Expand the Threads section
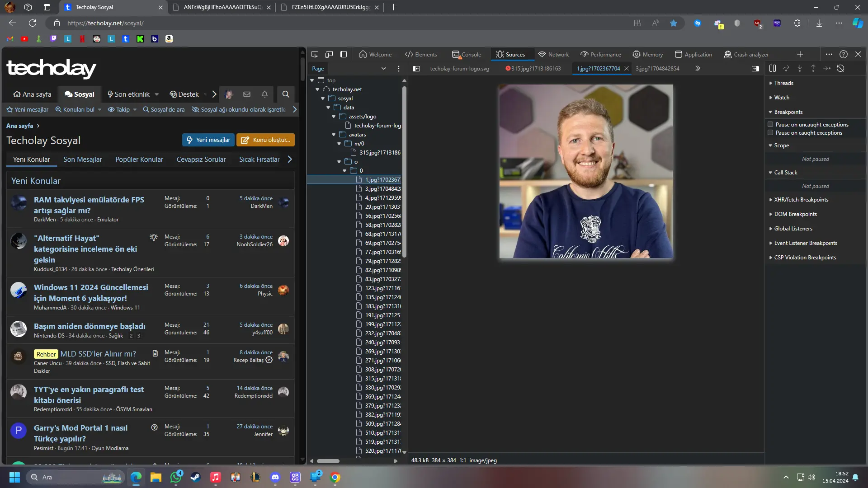The image size is (868, 488). pos(783,83)
